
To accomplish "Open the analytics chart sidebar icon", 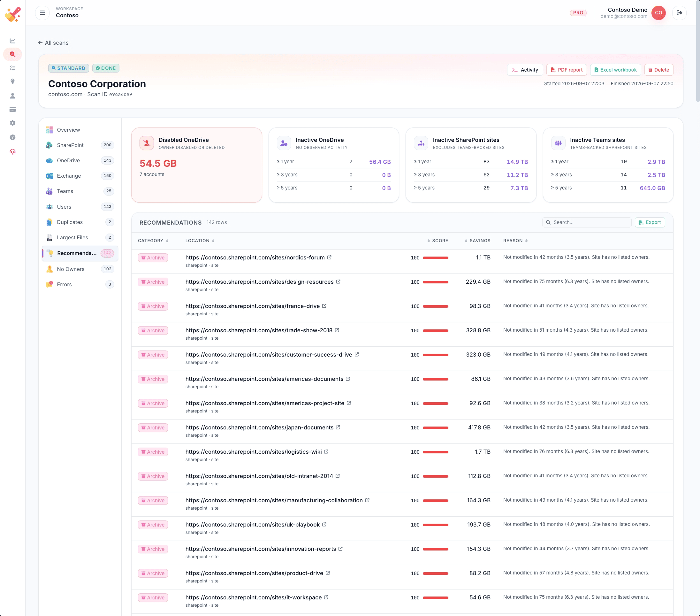I will [13, 41].
